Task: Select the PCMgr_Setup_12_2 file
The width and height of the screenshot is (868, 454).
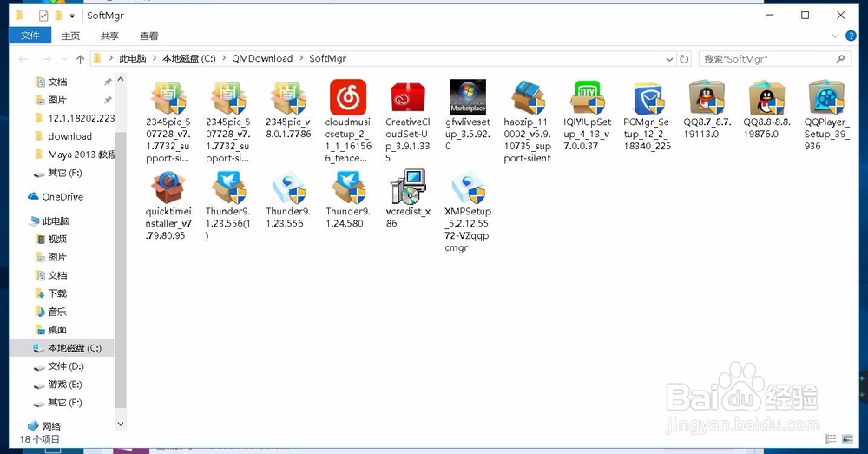Action: pos(648,115)
